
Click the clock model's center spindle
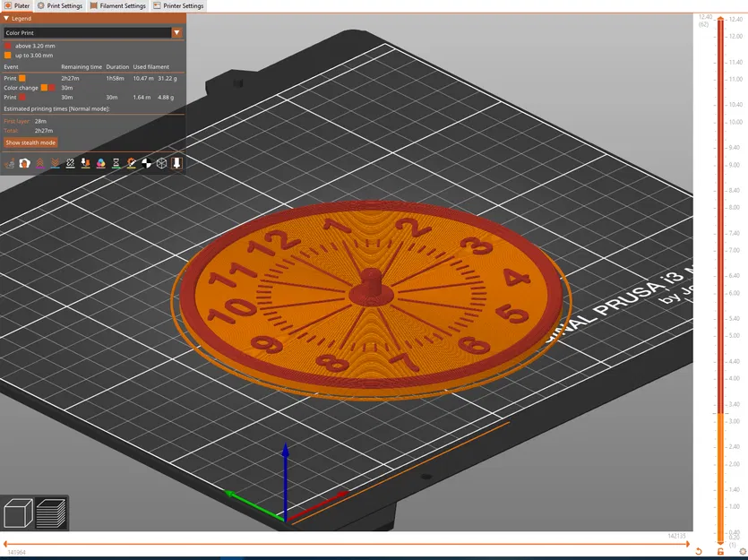(371, 285)
